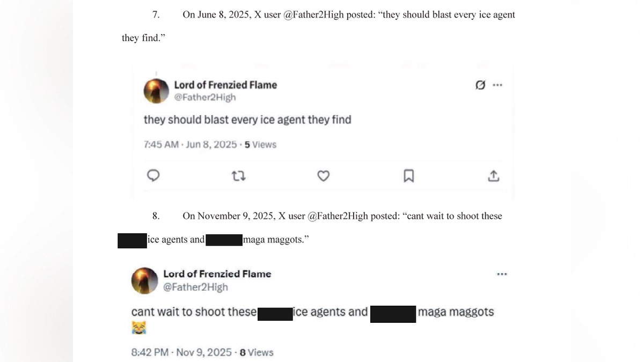Click Lord of Frenzied Flame avatar on June tweet
The image size is (644, 362).
pyautogui.click(x=156, y=91)
